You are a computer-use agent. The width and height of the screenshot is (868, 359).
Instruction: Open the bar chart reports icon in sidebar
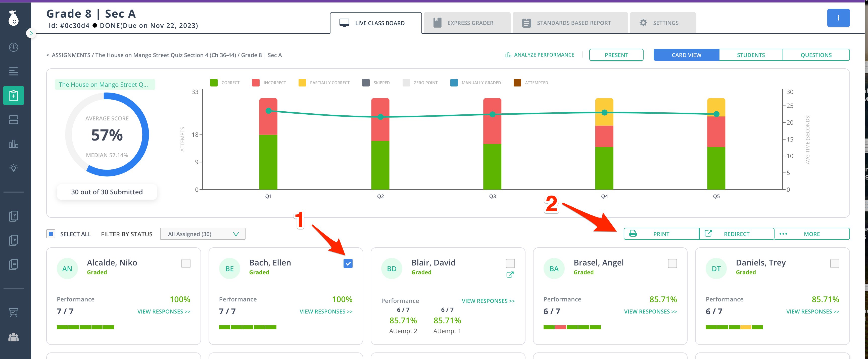pyautogui.click(x=14, y=144)
